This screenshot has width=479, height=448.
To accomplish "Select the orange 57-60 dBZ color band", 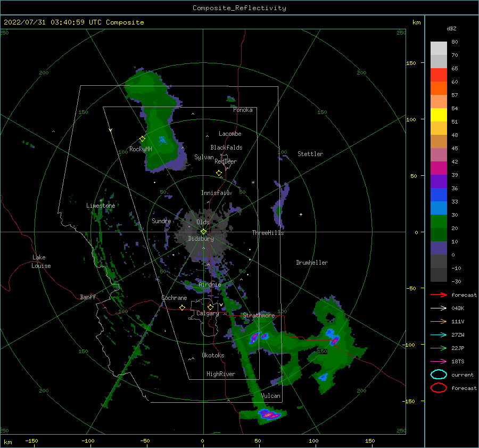I will pos(439,88).
